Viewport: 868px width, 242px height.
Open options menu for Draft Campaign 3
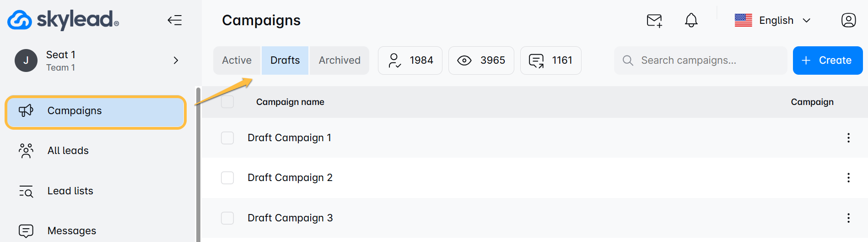pyautogui.click(x=848, y=218)
